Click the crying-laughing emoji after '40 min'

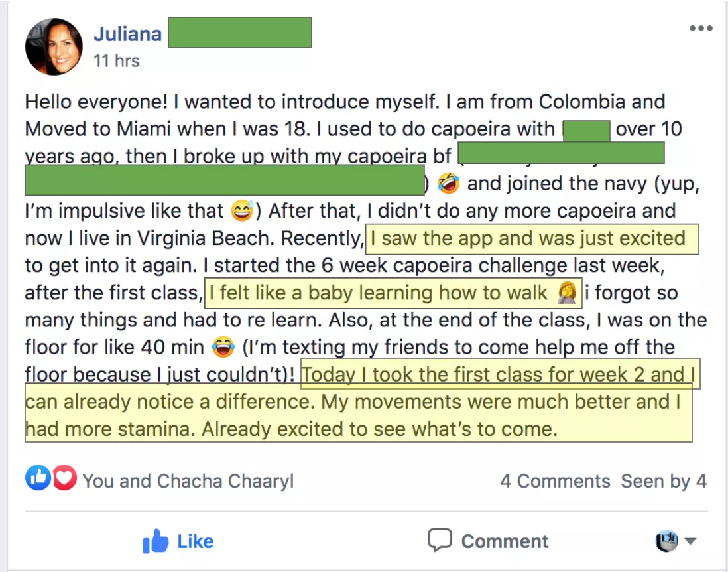tap(224, 347)
